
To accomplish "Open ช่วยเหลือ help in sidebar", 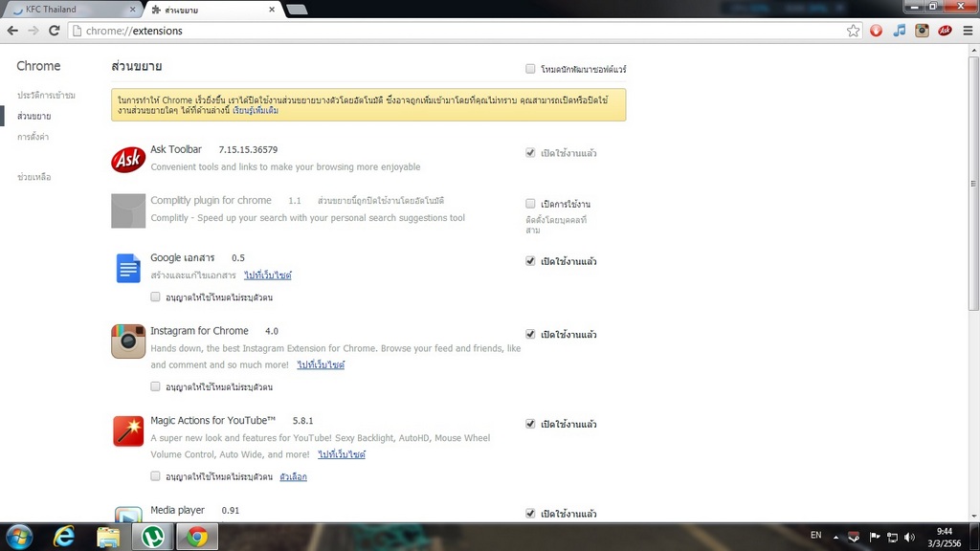I will (33, 177).
